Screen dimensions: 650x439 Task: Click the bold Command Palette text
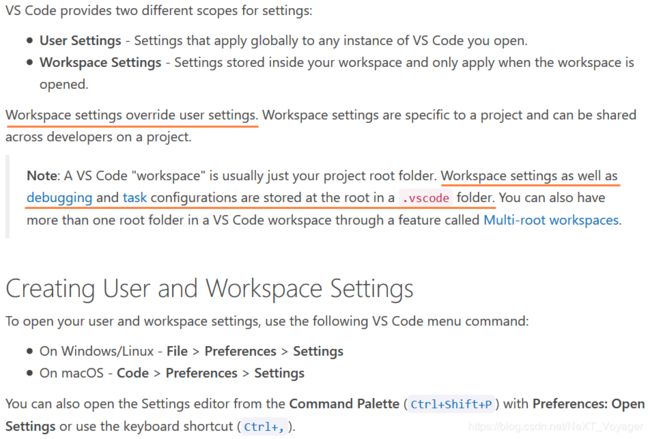(x=344, y=404)
